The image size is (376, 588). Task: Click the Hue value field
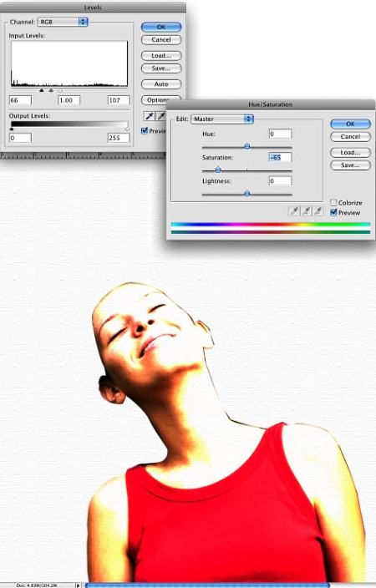(x=280, y=134)
